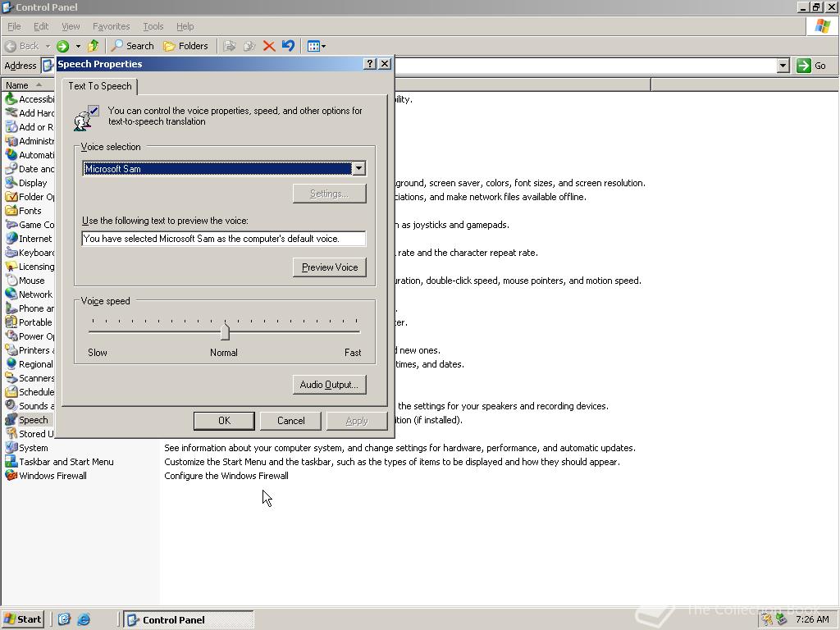
Task: Click into the preview voice text field
Action: [x=224, y=239]
